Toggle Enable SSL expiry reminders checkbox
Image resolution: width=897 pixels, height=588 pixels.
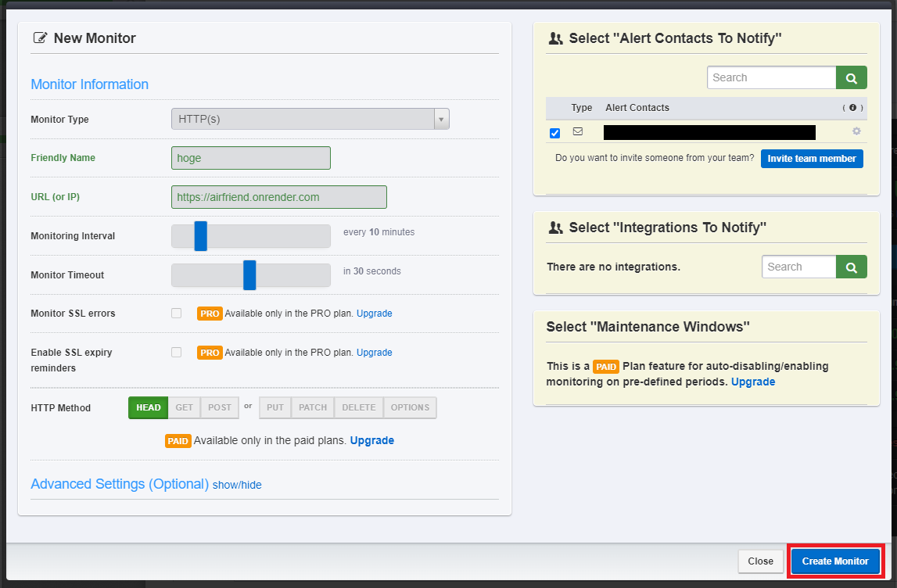(x=176, y=353)
